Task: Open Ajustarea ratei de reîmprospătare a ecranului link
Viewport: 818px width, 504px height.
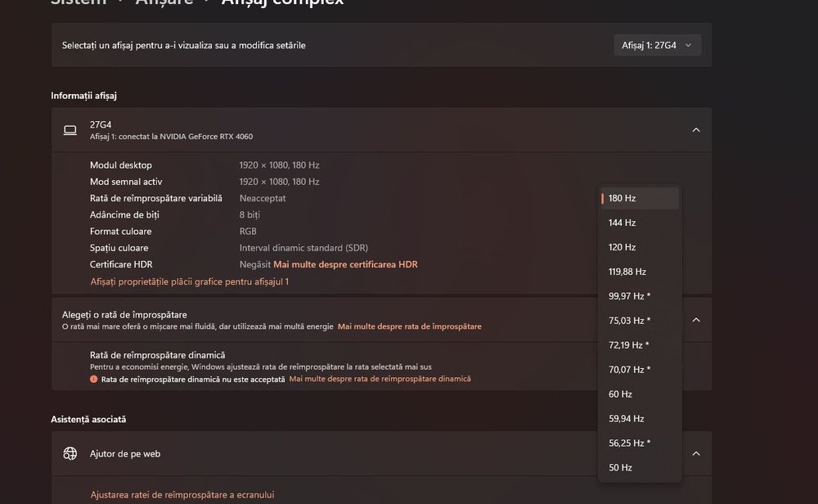Action: [x=182, y=495]
